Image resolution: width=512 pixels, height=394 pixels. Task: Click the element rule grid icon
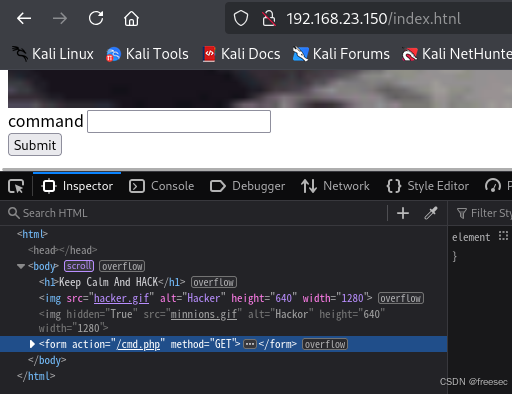(x=503, y=236)
